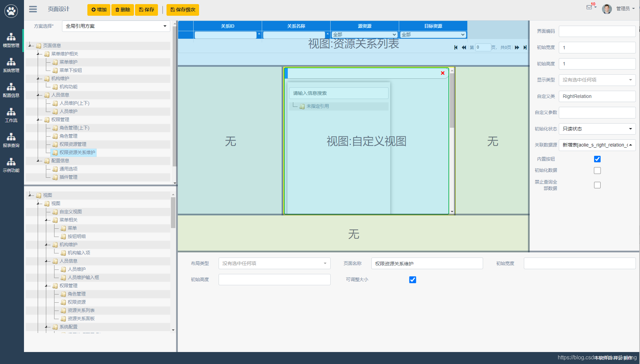Open the 初始化状态 dropdown
Screen dimensions: 640x364
tap(597, 129)
